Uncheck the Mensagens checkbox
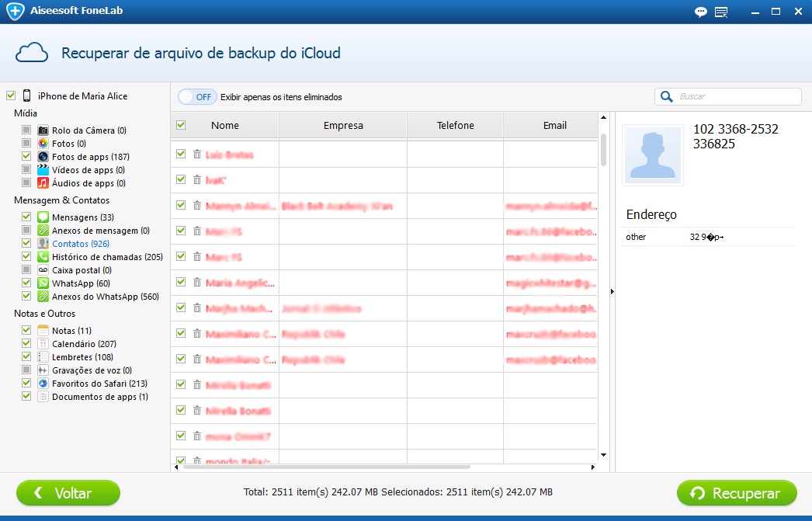Image resolution: width=812 pixels, height=521 pixels. click(x=26, y=217)
